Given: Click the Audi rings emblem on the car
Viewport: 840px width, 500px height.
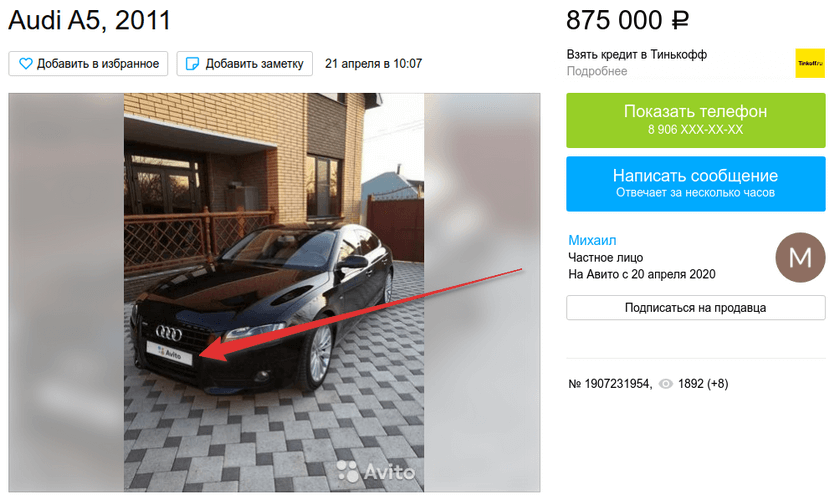Looking at the screenshot, I should pyautogui.click(x=169, y=333).
